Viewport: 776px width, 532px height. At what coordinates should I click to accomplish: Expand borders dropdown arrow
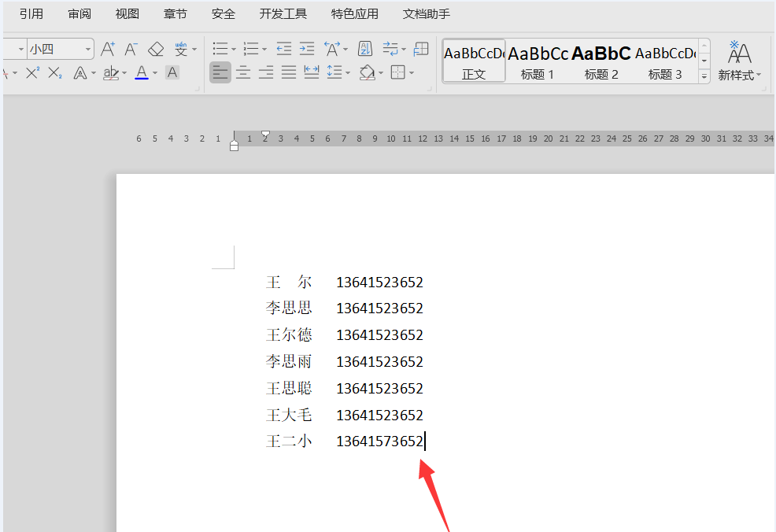click(x=412, y=73)
